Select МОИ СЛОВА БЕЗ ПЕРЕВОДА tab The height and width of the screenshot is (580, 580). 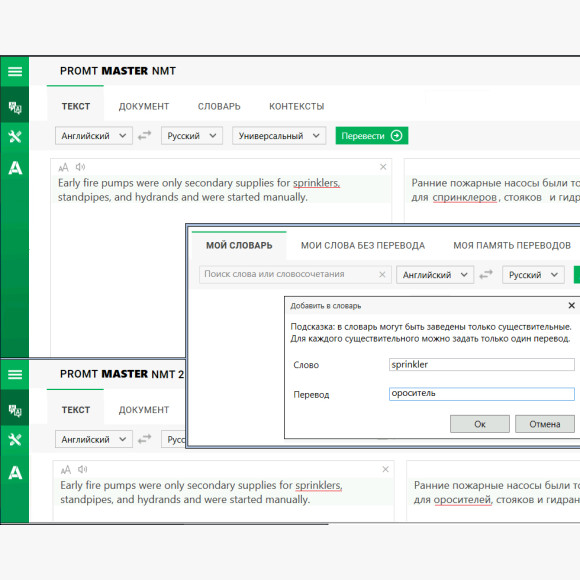[363, 246]
